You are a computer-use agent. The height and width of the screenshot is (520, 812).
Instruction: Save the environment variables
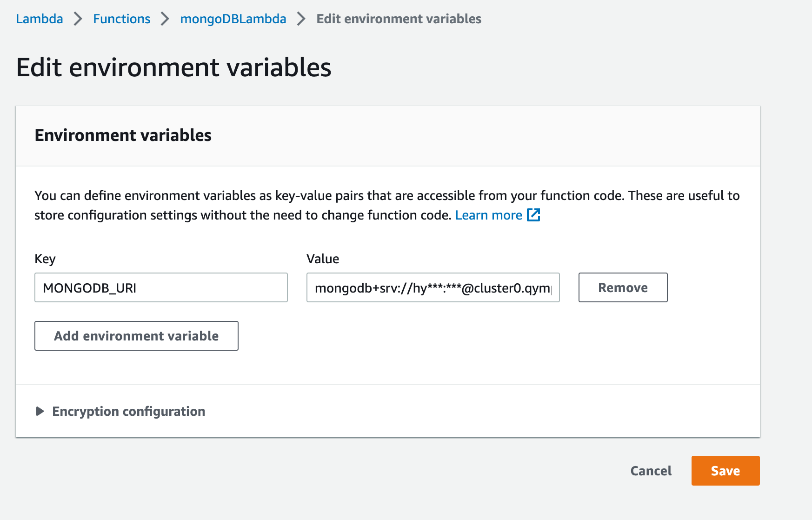(725, 471)
